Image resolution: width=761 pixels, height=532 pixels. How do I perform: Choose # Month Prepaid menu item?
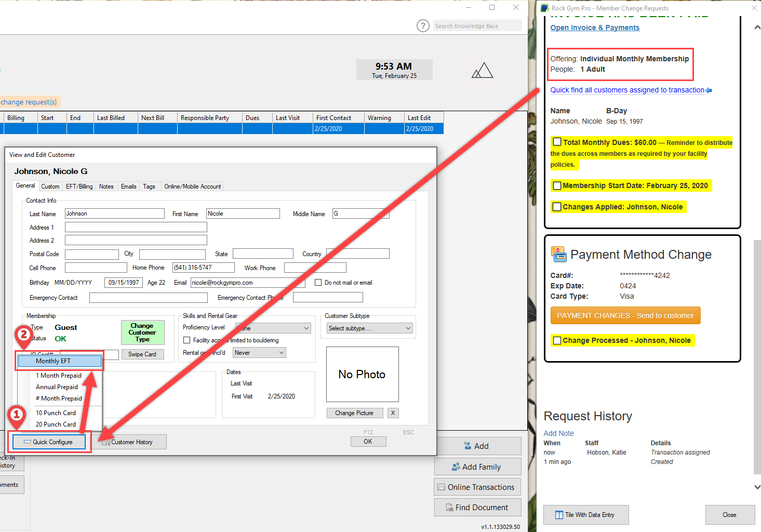tap(60, 398)
